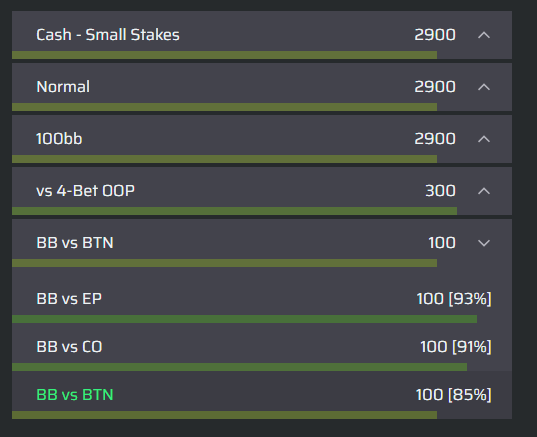Image resolution: width=537 pixels, height=437 pixels.
Task: Click the 100 [93%] score text
Action: click(x=454, y=299)
